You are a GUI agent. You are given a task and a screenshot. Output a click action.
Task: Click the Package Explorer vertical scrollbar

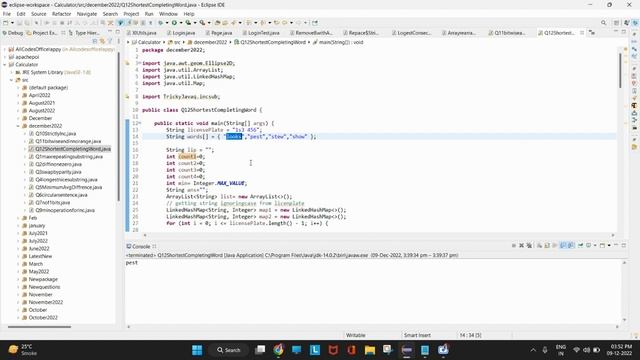[x=119, y=127]
